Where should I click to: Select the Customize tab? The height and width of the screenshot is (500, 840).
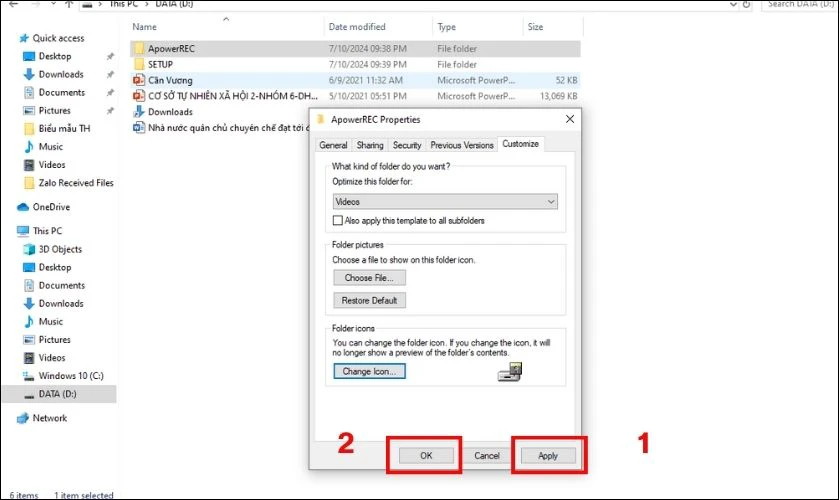521,144
